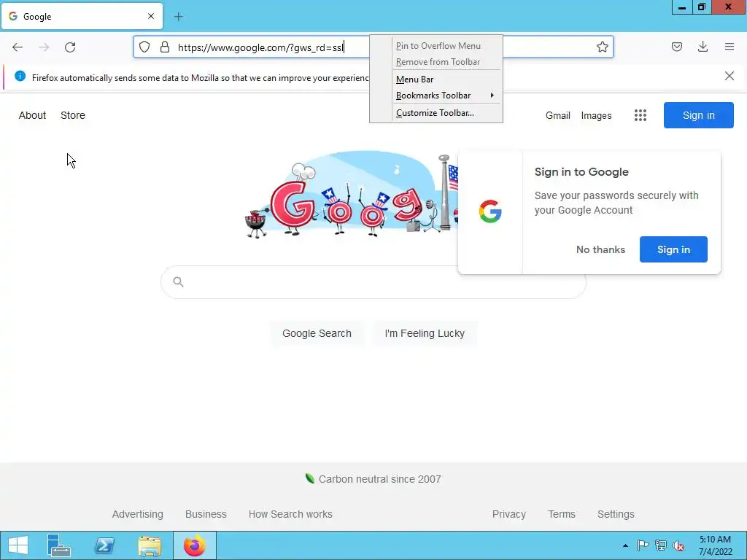Open the Privacy footer link
This screenshot has height=560, width=747.
(508, 514)
